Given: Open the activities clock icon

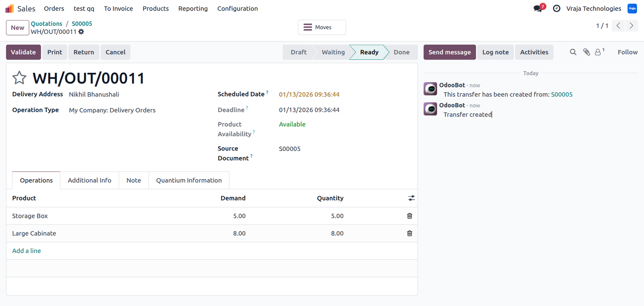Looking at the screenshot, I should 557,8.
